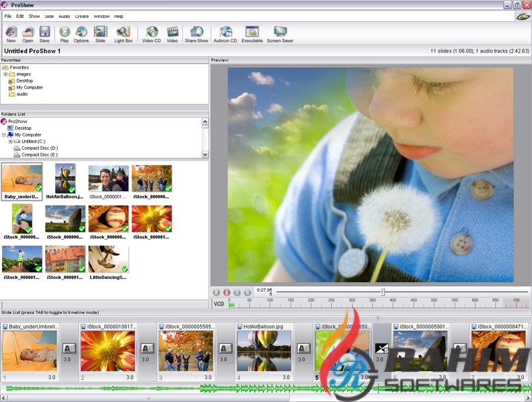Open the Audio menu
This screenshot has width=532, height=402.
click(64, 16)
